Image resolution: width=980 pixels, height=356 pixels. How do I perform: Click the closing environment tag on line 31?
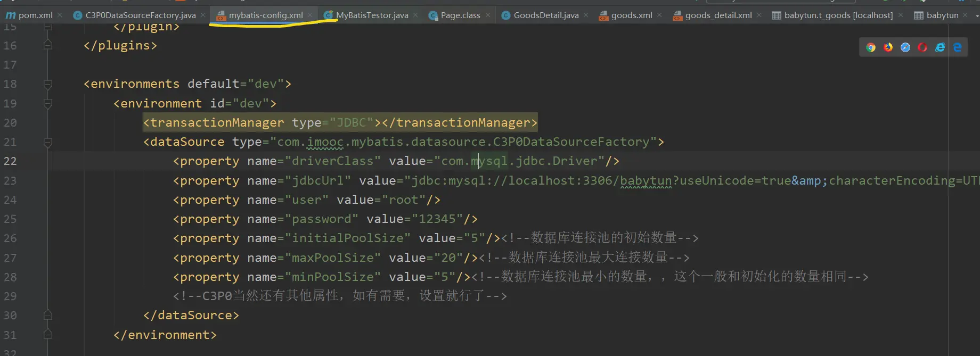point(165,335)
